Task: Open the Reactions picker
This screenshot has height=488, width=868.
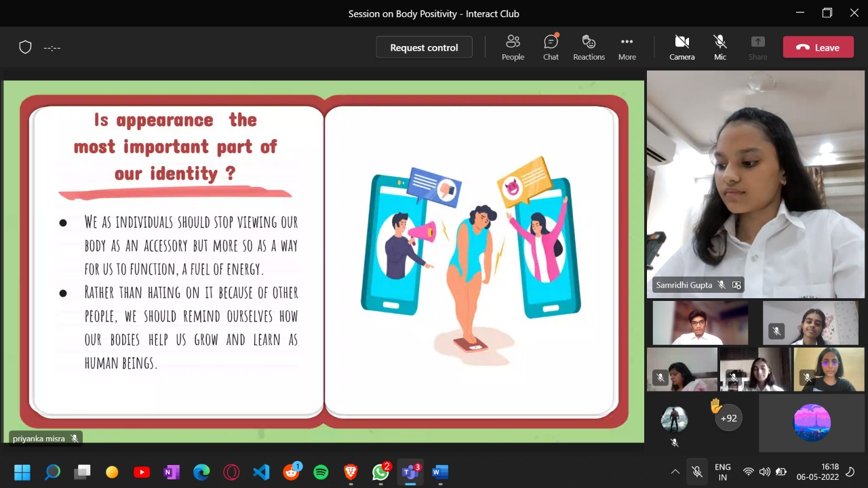Action: (589, 47)
